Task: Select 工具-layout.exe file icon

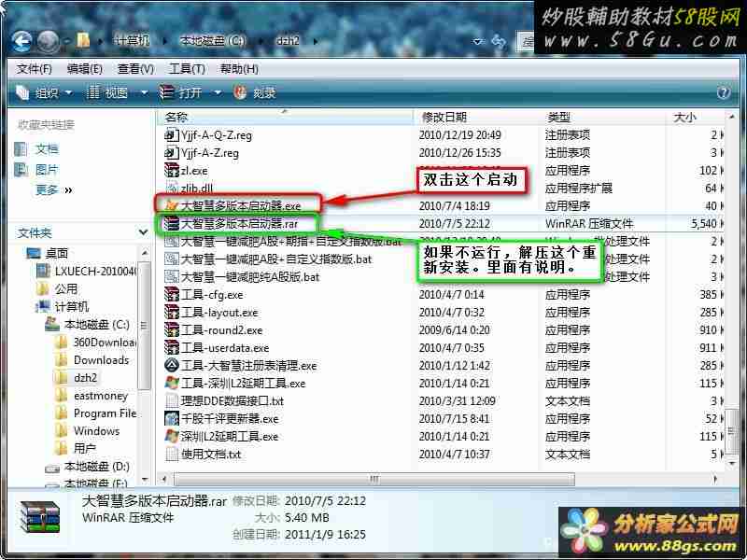Action: click(171, 313)
